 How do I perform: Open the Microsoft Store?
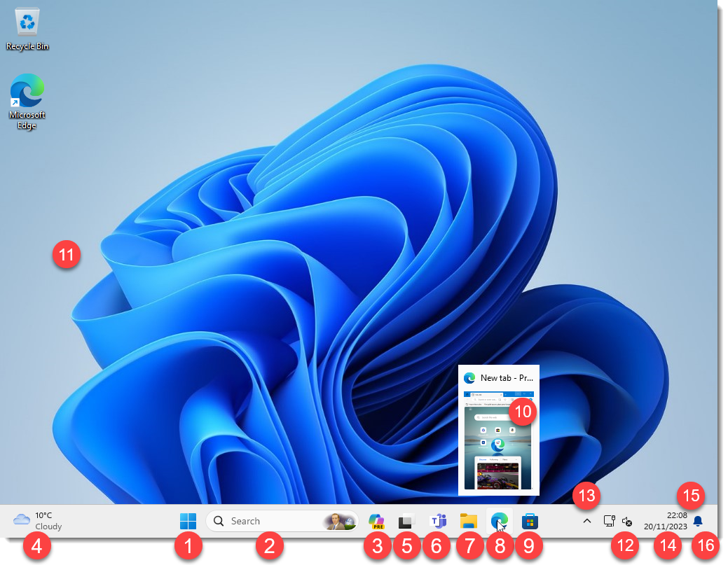point(530,521)
